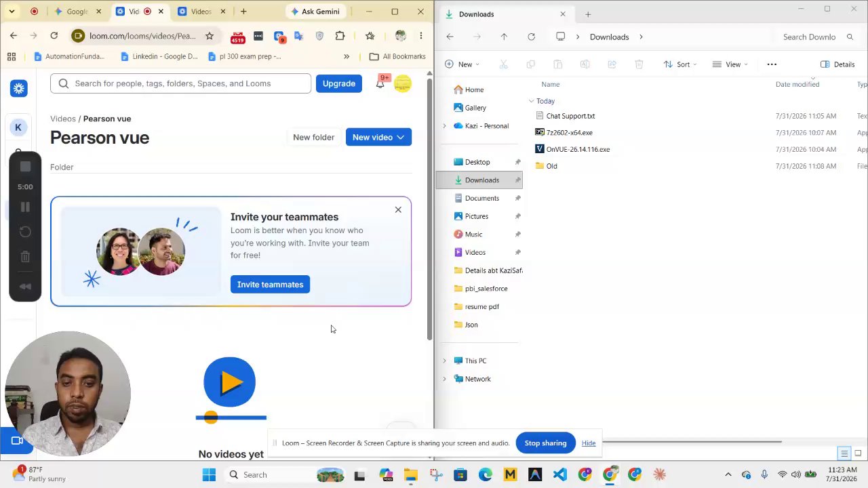Open the Loom notifications bell
868x488 pixels.
click(x=380, y=83)
